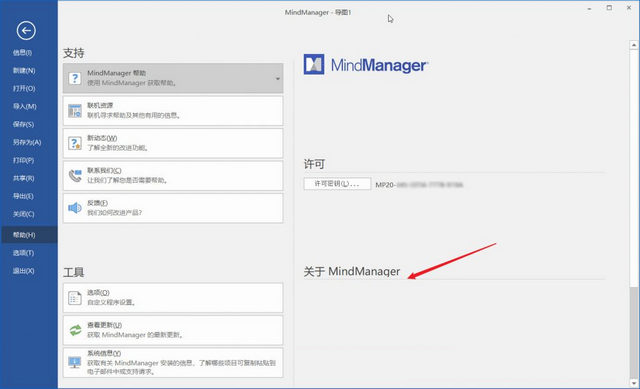Select 导出(E) in the sidebar
The height and width of the screenshot is (389, 640).
pos(23,196)
